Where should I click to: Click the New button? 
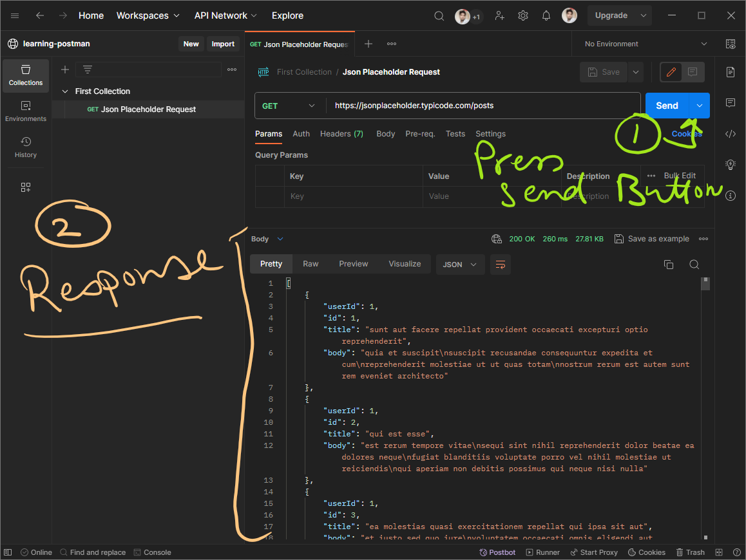pyautogui.click(x=191, y=44)
